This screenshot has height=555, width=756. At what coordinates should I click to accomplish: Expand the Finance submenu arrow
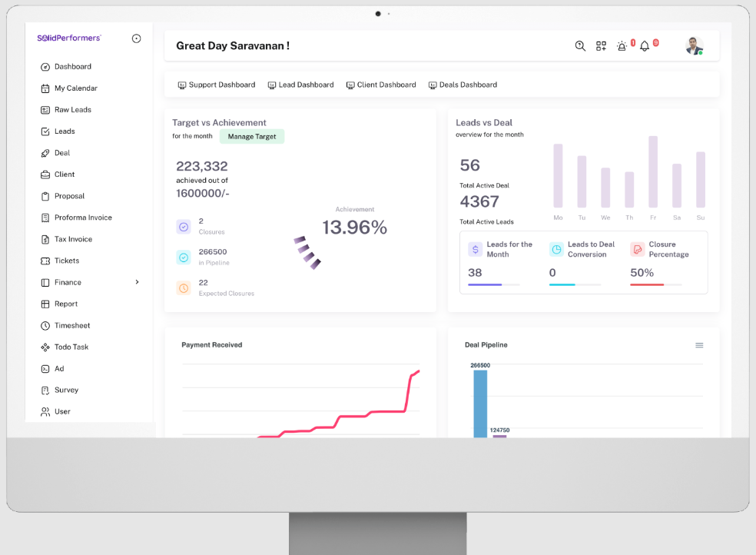[x=138, y=282]
